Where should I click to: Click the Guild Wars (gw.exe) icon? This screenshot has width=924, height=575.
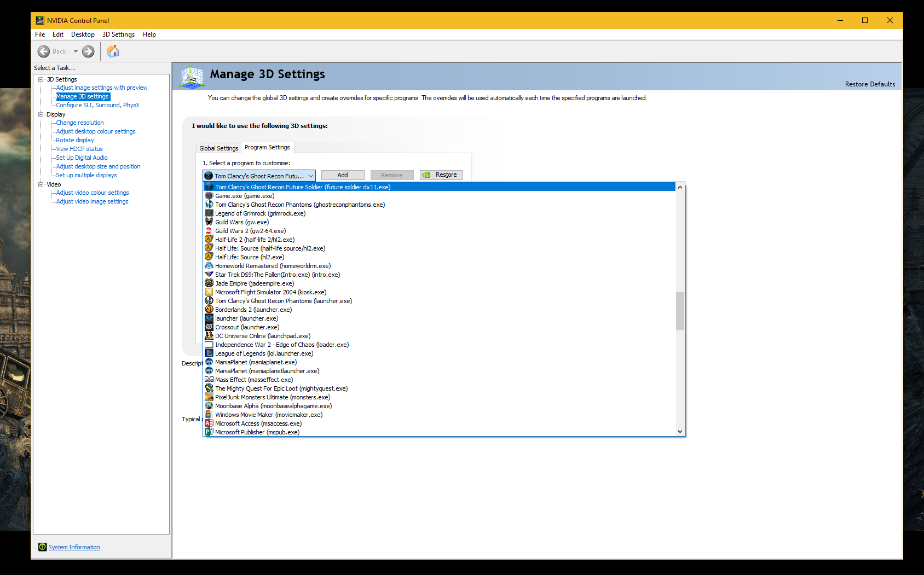(209, 222)
